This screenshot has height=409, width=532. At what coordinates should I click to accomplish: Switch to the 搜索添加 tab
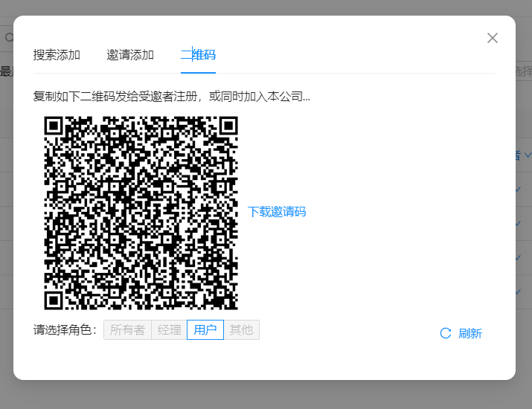coord(57,55)
